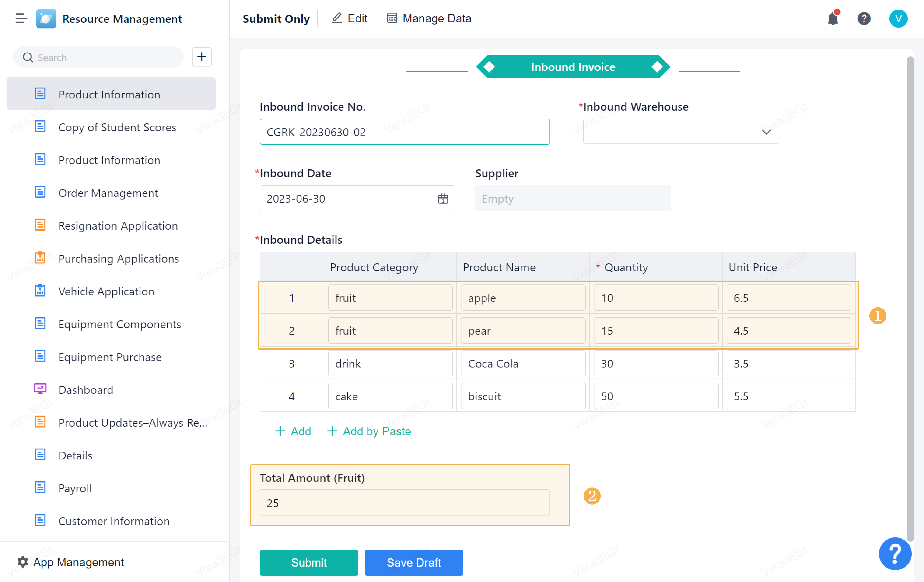The image size is (924, 582).
Task: Click Add by Paste link
Action: pyautogui.click(x=369, y=431)
